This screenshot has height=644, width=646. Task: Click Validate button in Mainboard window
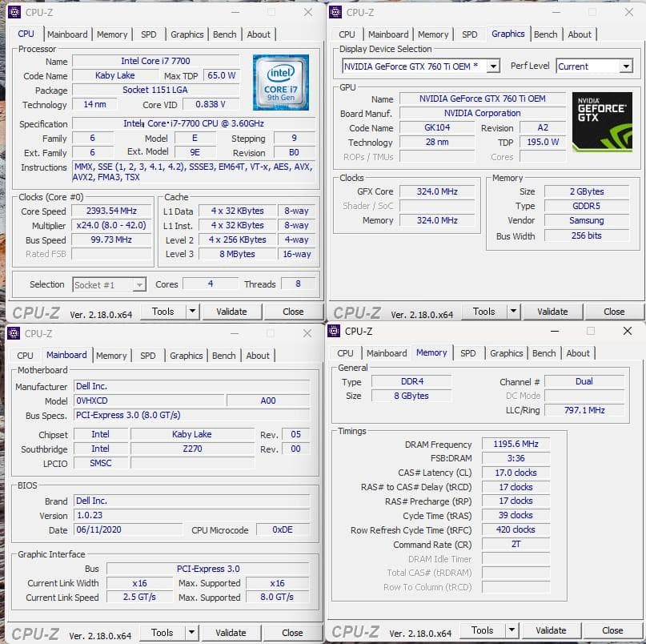[x=231, y=633]
